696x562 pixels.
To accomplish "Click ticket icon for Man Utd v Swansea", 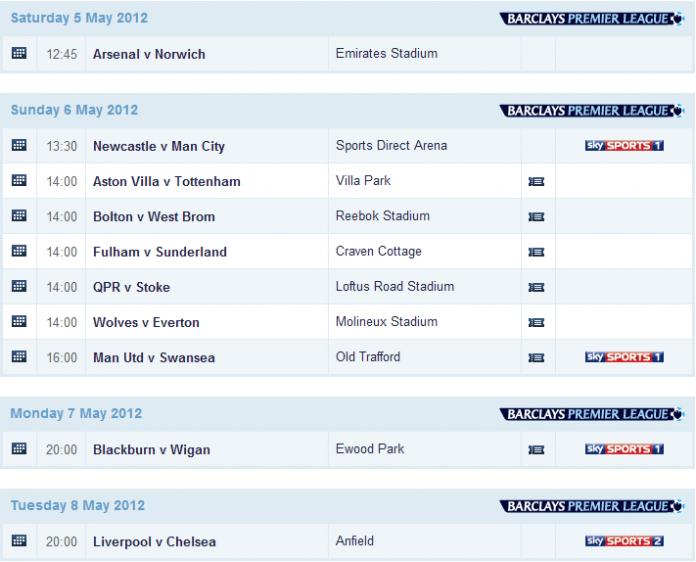I will [x=537, y=358].
